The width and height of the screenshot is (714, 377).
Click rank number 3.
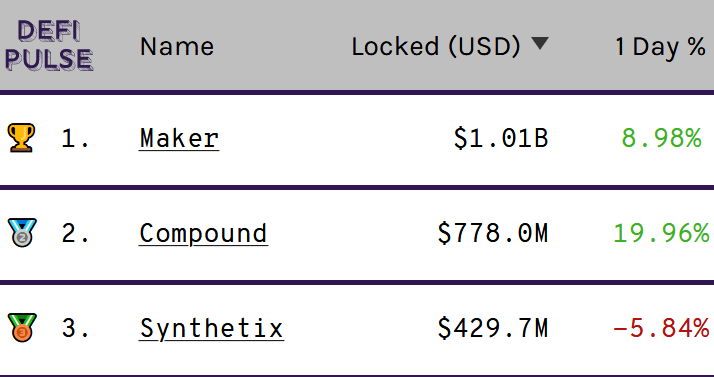tap(75, 328)
